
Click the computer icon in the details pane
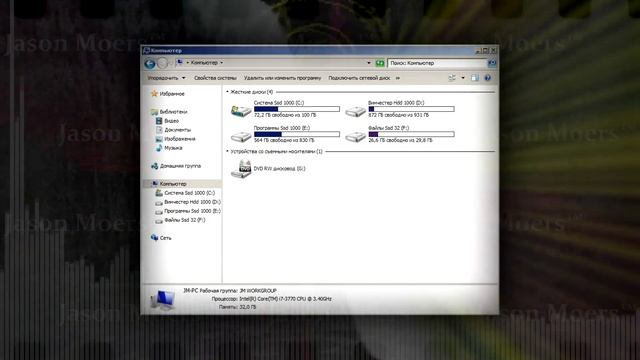coord(162,300)
